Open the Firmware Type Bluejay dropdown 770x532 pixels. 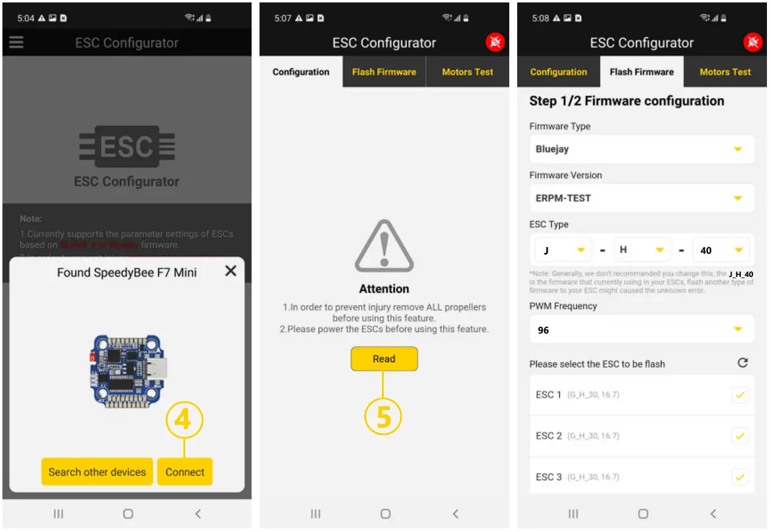[641, 149]
